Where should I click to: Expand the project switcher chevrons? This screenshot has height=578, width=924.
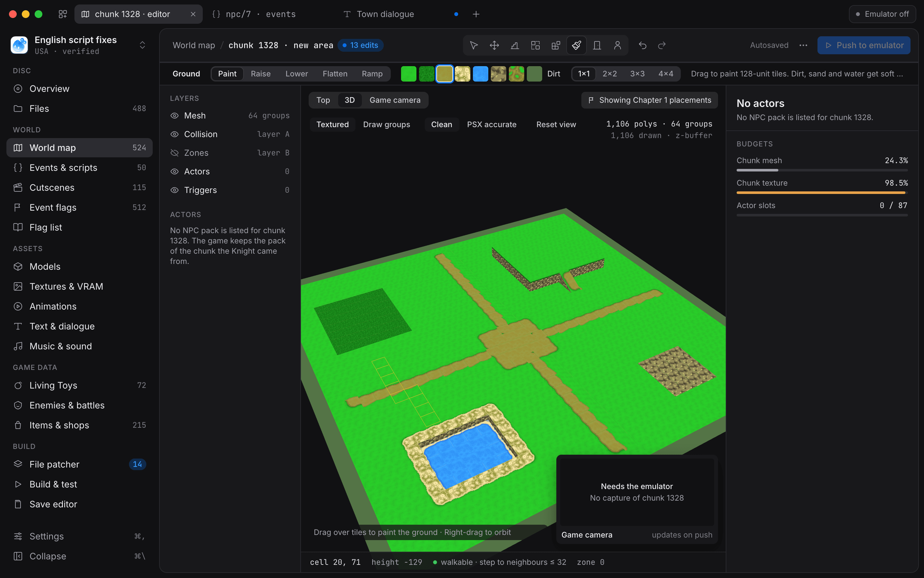point(142,45)
